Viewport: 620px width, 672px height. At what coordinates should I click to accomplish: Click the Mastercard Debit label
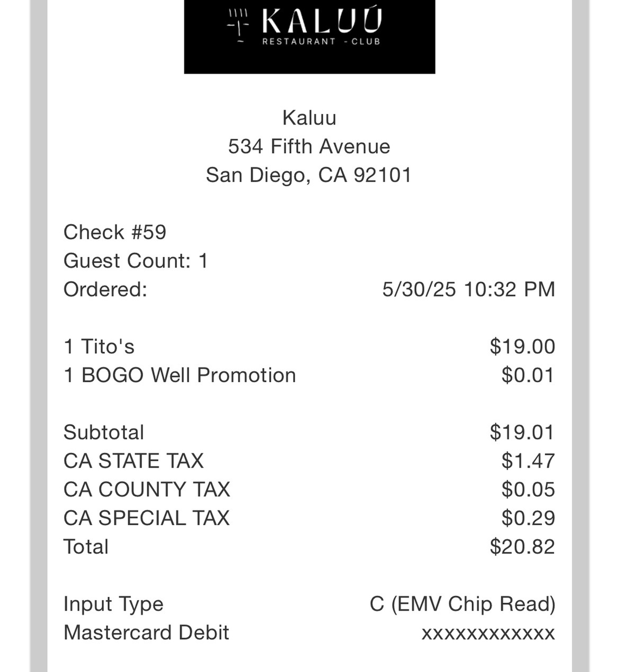point(146,632)
